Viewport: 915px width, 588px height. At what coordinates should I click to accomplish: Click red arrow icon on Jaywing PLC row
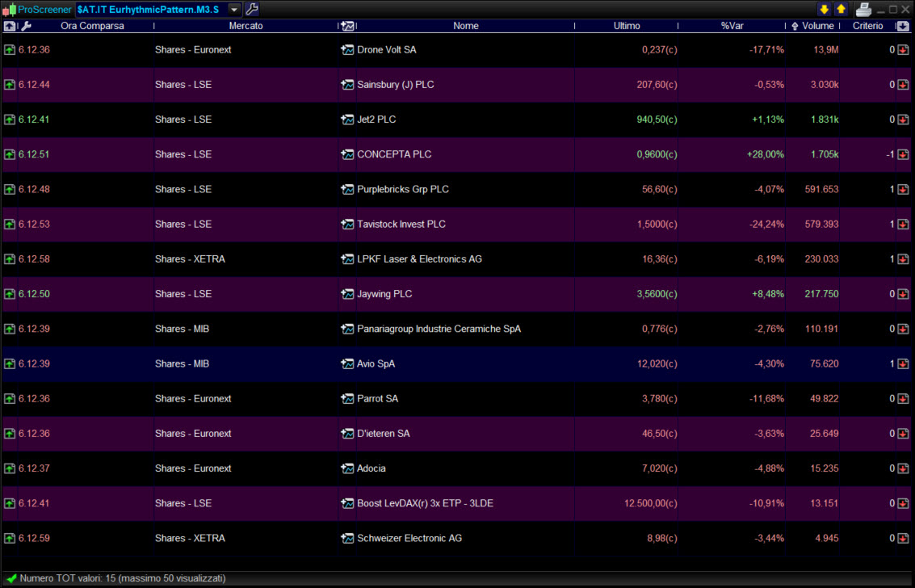pyautogui.click(x=903, y=294)
